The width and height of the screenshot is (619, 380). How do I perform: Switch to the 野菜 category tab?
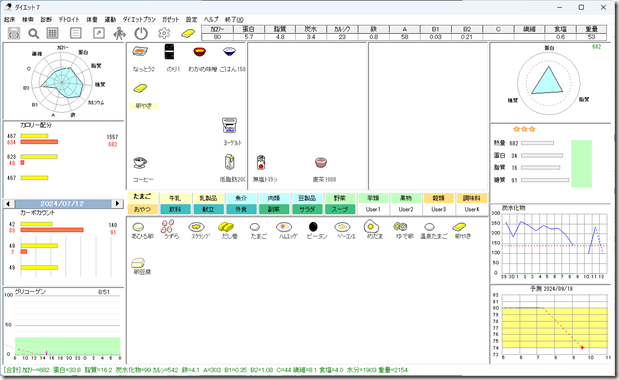point(340,198)
